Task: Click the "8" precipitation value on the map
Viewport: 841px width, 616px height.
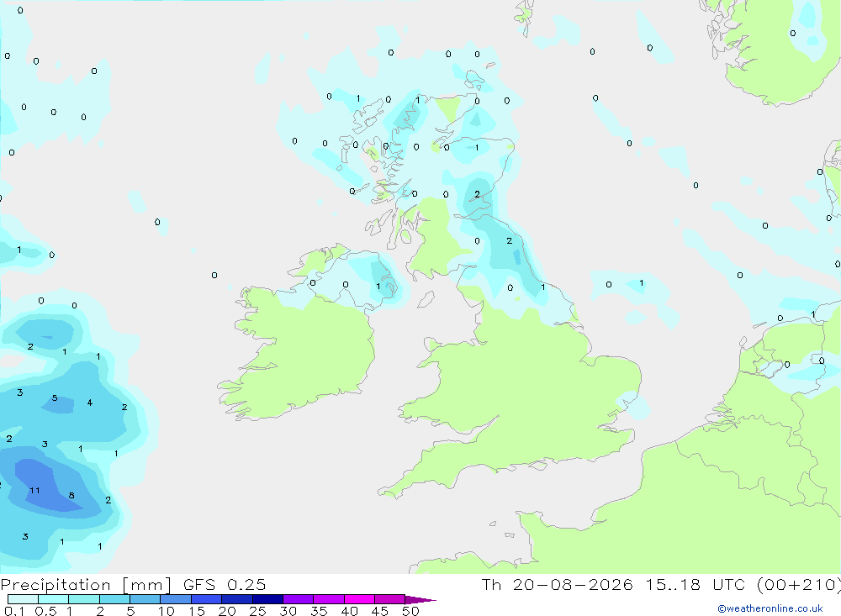Action: click(x=71, y=495)
